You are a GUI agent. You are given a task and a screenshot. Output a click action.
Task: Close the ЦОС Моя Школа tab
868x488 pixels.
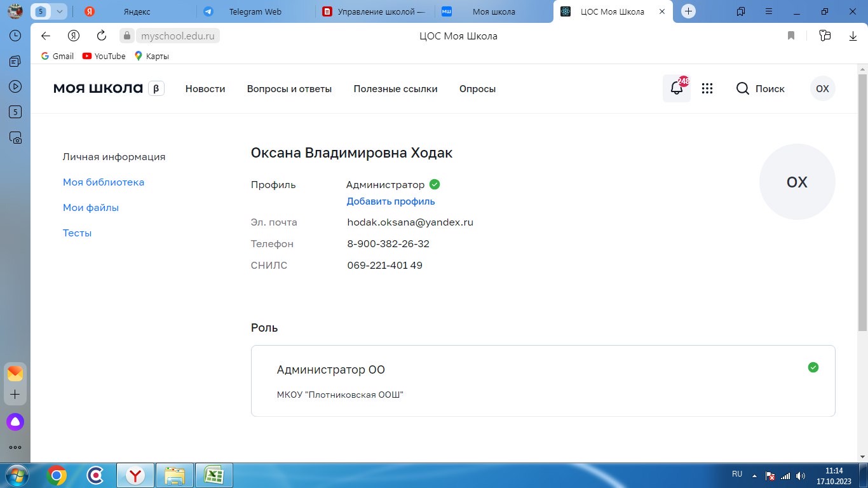[x=662, y=11]
